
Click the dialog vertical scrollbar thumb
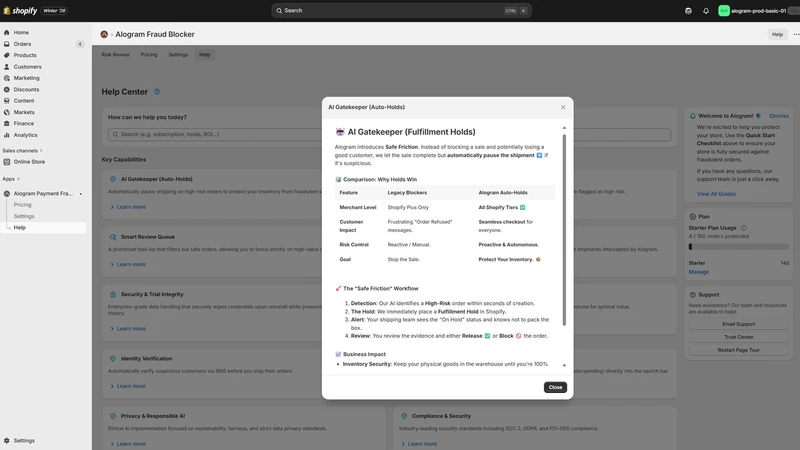click(x=564, y=230)
